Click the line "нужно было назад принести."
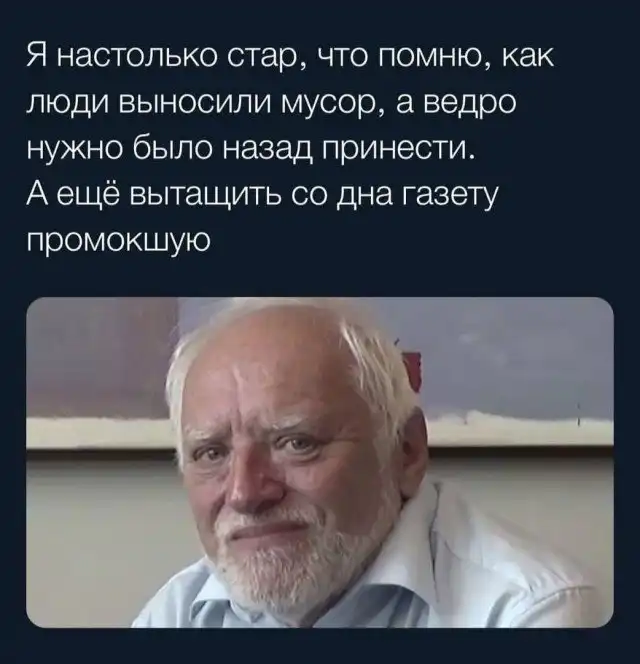 point(252,149)
